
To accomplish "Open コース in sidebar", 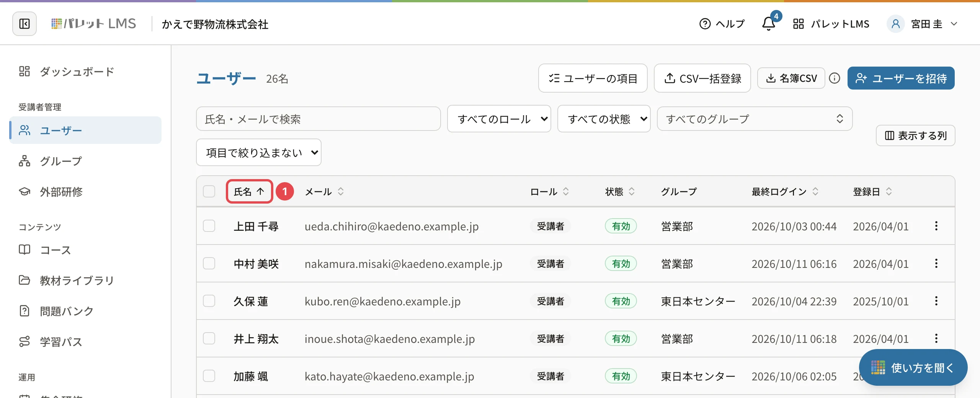I will click(x=85, y=250).
